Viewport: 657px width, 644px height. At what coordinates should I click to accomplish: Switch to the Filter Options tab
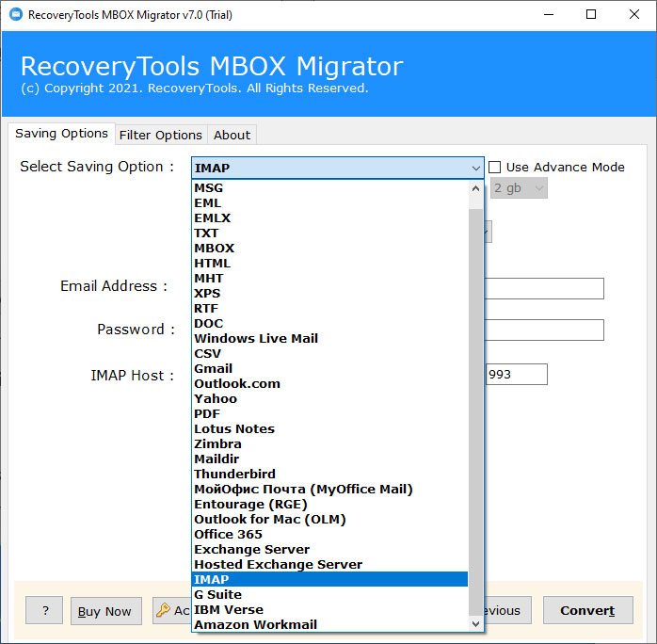click(x=160, y=135)
